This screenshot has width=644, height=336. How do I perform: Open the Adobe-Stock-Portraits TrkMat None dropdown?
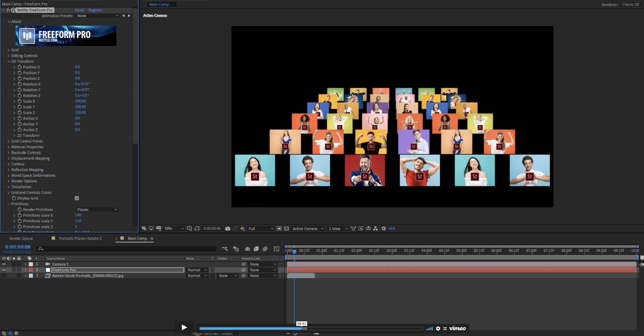228,276
